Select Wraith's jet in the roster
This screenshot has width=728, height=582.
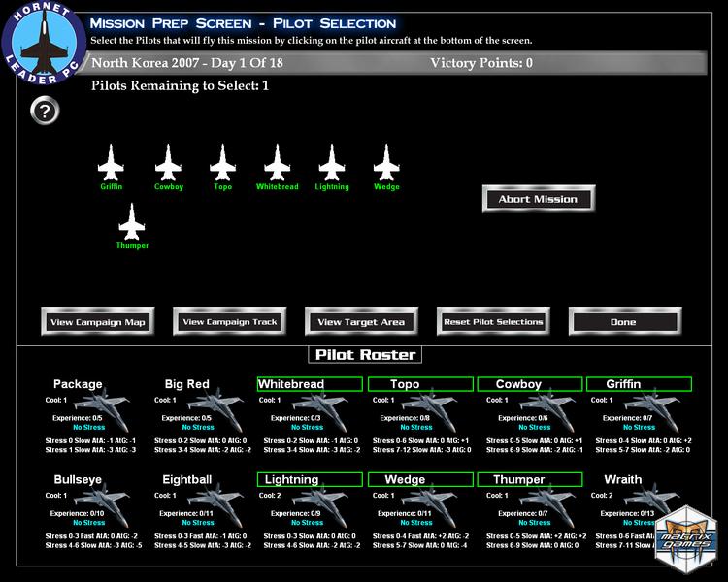point(648,500)
